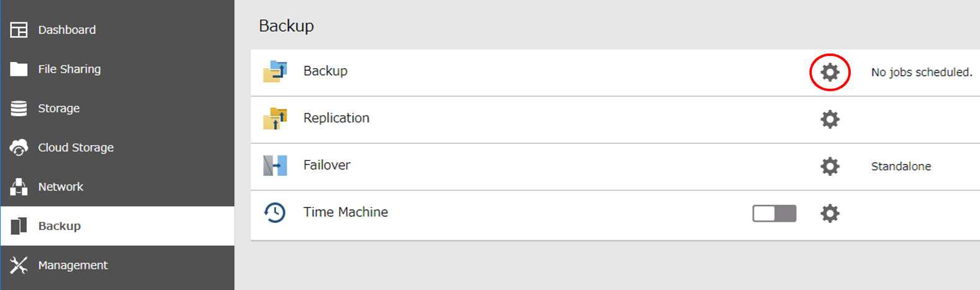Select Storage in the sidebar
This screenshot has height=290, width=980.
[58, 108]
